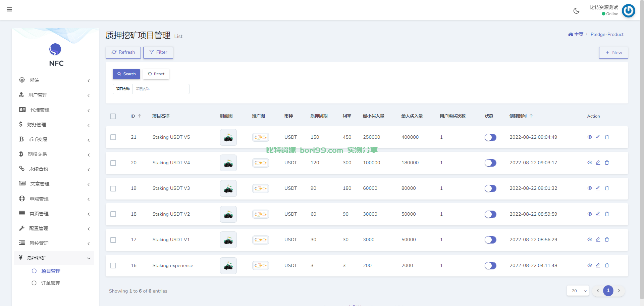This screenshot has width=644, height=306.
Task: View details of Staking USDT V5
Action: [590, 137]
